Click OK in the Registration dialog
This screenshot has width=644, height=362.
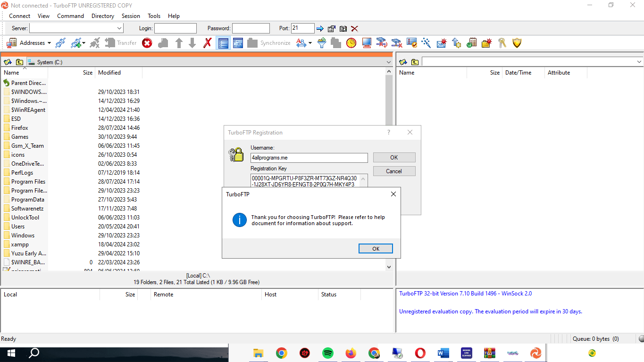(x=394, y=158)
